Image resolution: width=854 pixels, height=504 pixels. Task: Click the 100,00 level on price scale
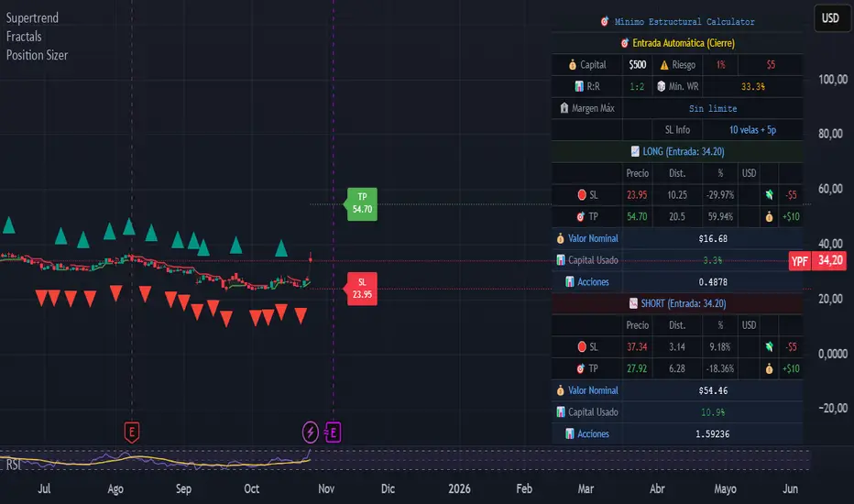click(x=830, y=80)
